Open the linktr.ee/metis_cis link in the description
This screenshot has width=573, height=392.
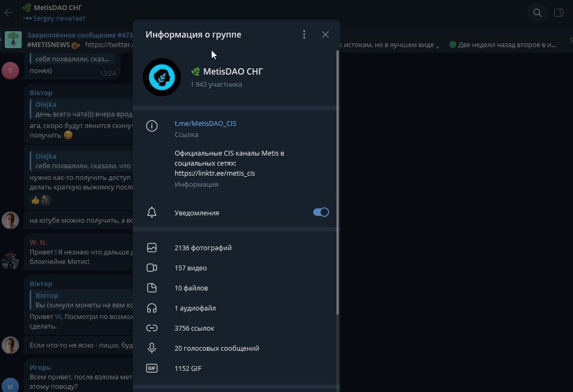[x=215, y=173]
